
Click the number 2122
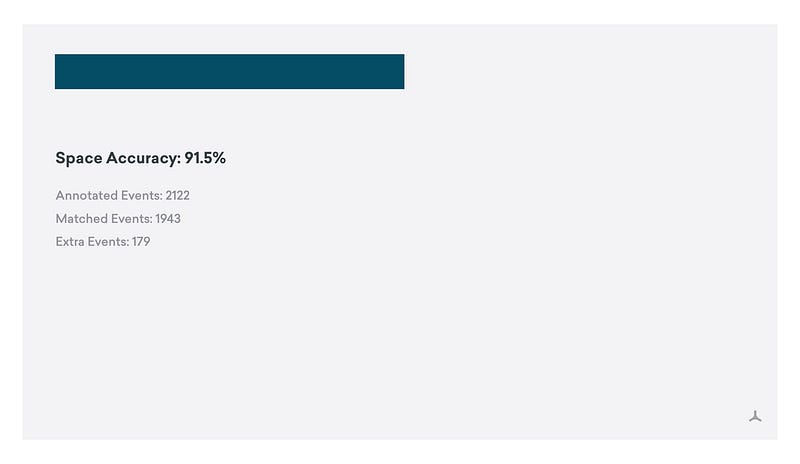(x=178, y=196)
